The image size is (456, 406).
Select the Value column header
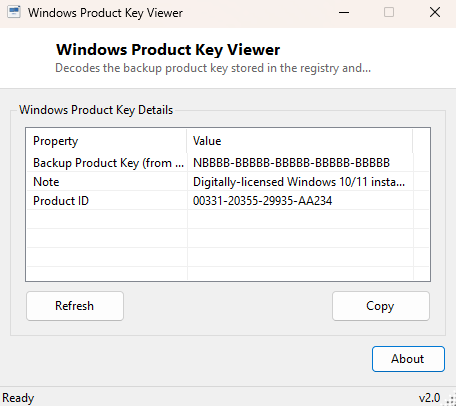pos(300,141)
